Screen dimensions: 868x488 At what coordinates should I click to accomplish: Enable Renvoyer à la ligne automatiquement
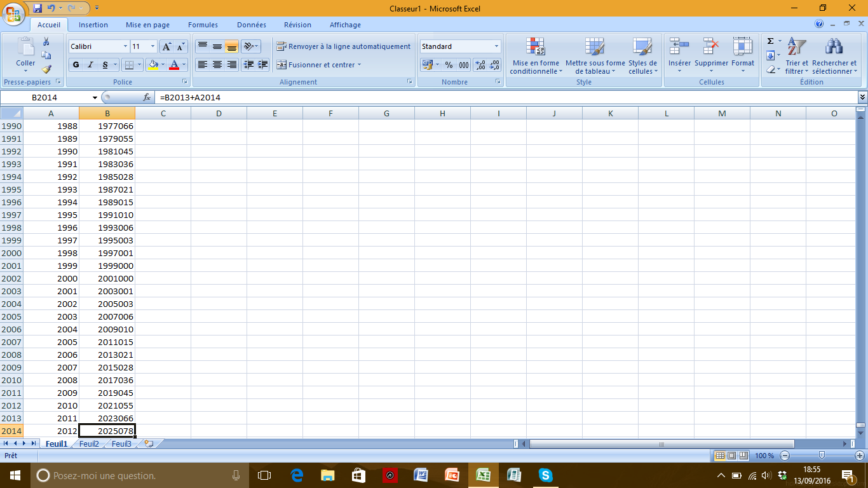344,46
